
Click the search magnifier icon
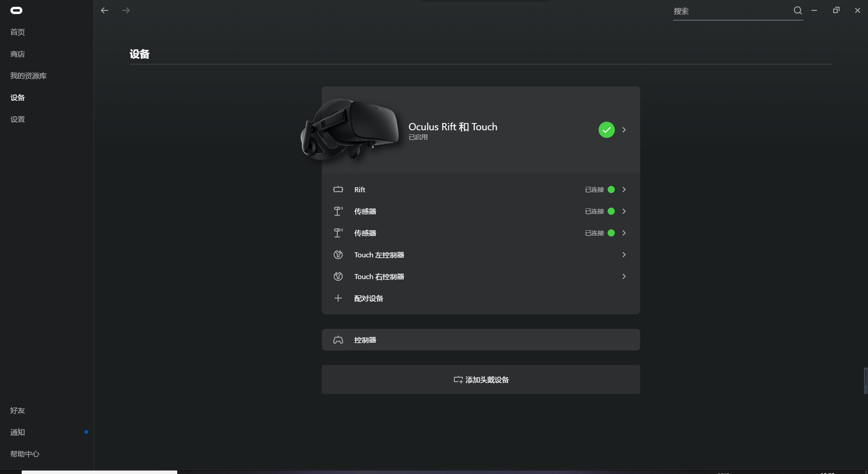coord(797,10)
